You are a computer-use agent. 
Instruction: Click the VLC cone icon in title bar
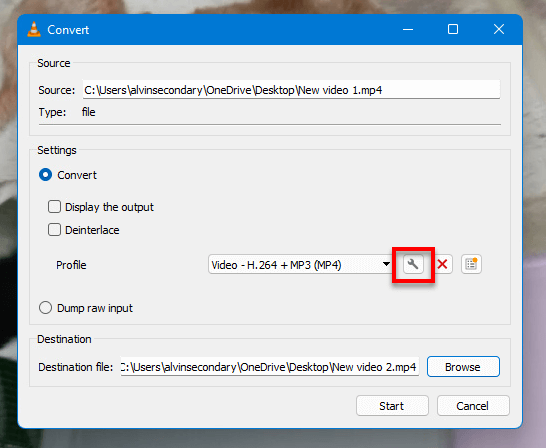click(x=34, y=29)
